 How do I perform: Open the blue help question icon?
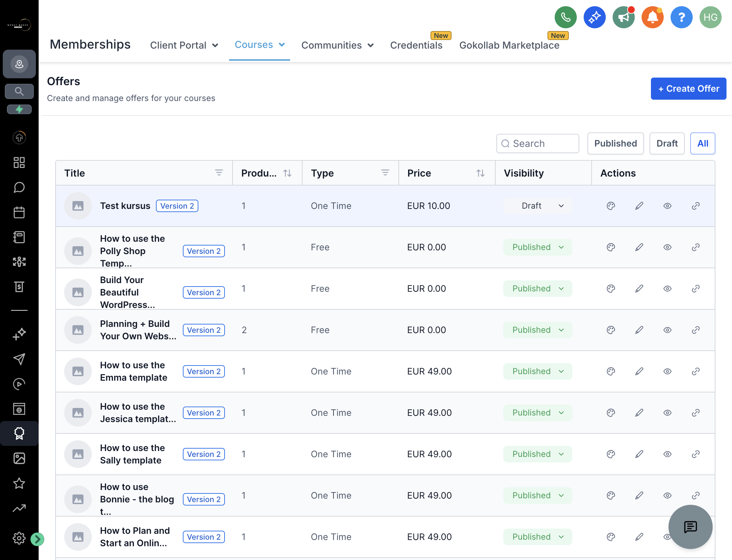681,17
